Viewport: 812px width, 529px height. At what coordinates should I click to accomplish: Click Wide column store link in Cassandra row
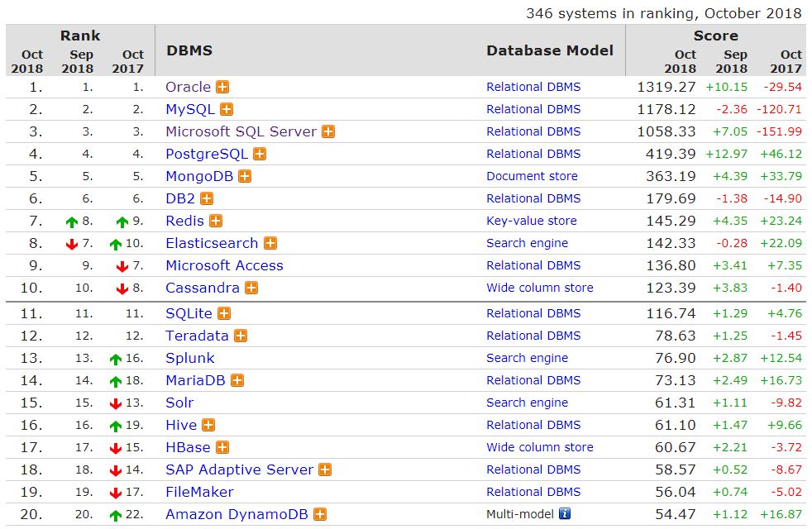click(x=540, y=288)
